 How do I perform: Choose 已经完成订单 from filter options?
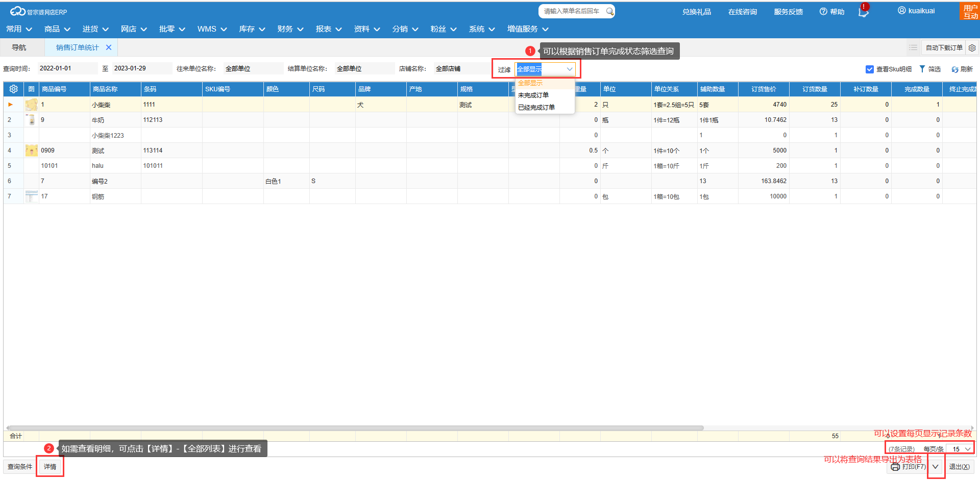[536, 108]
